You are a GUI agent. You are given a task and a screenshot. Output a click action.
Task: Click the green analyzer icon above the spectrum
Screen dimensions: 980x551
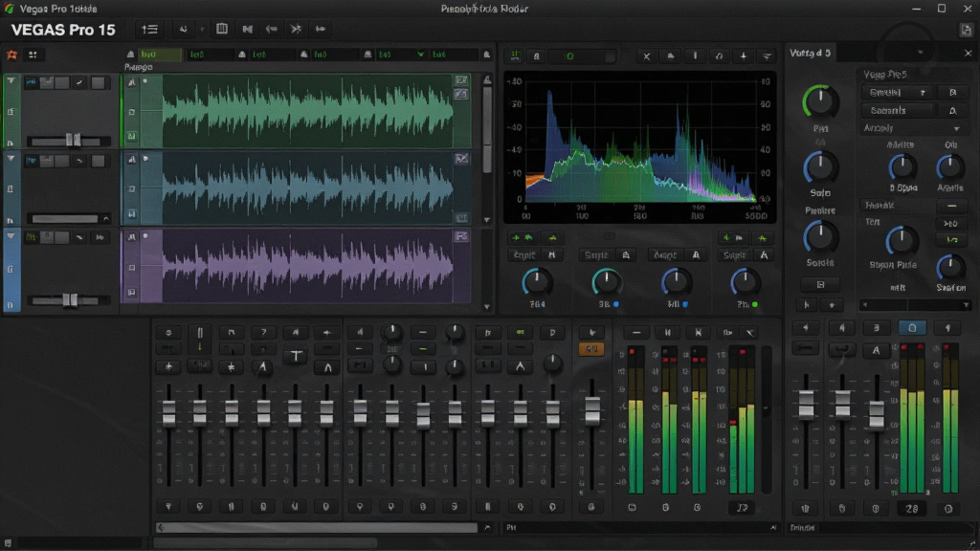coord(515,56)
